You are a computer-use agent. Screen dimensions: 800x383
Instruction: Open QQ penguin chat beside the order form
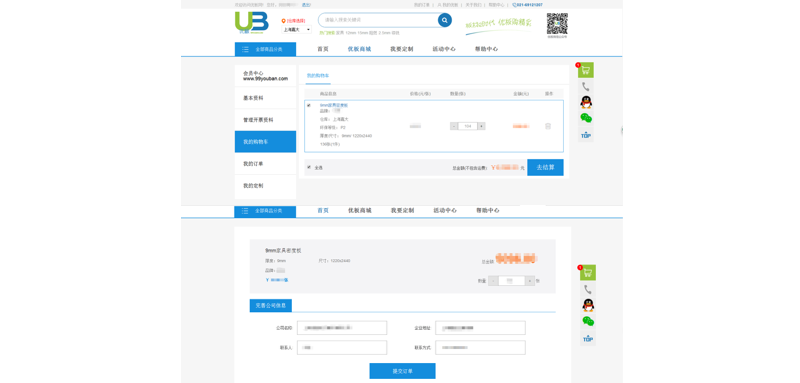click(588, 305)
